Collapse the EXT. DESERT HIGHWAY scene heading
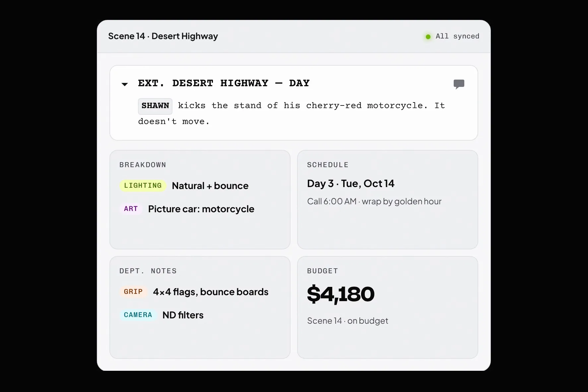 point(125,84)
